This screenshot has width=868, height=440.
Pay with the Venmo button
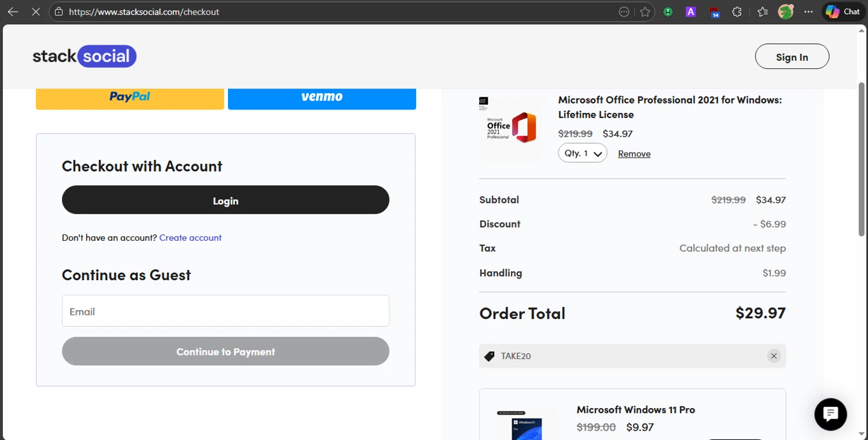[x=322, y=97]
